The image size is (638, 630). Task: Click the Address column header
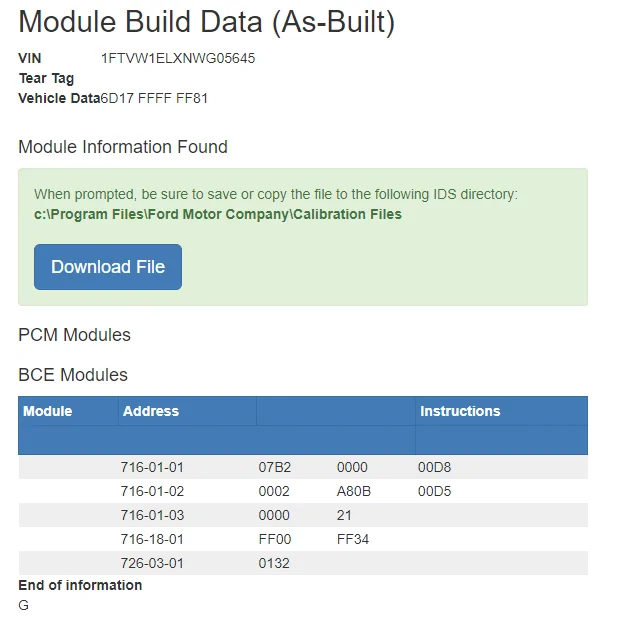[x=151, y=411]
